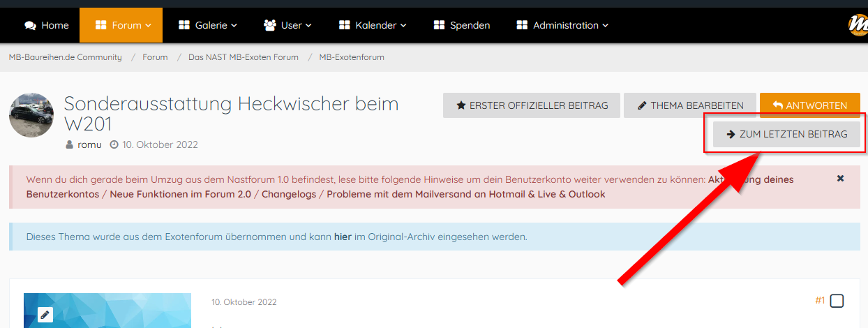Screen dimensions: 868x328
Task: Expand the Galerie dropdown menu
Action: pyautogui.click(x=207, y=25)
